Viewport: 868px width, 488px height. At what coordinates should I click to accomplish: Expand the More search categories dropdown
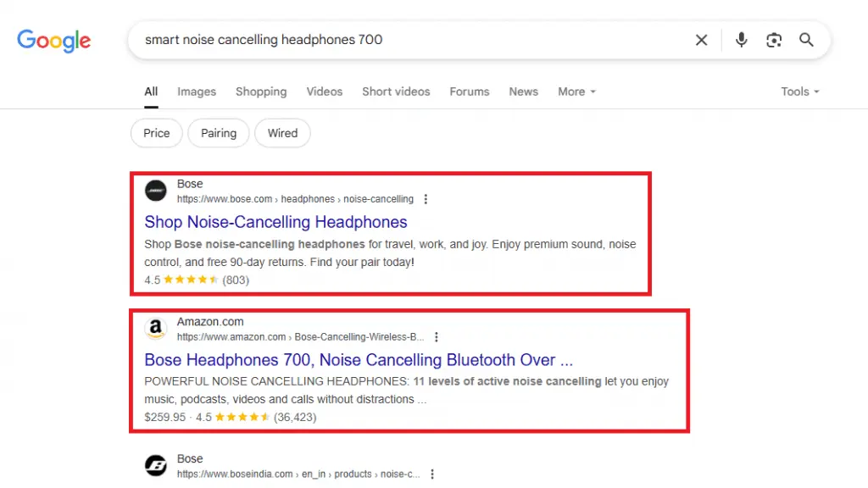pyautogui.click(x=576, y=91)
